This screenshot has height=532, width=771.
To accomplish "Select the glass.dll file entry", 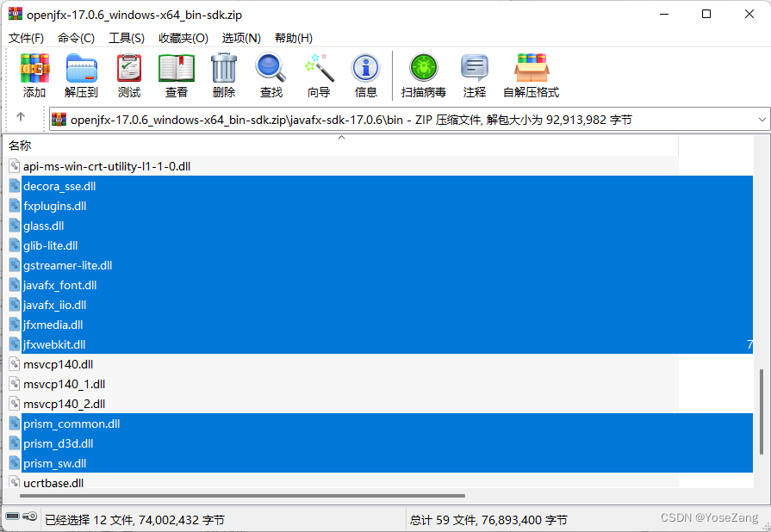I will pyautogui.click(x=43, y=226).
